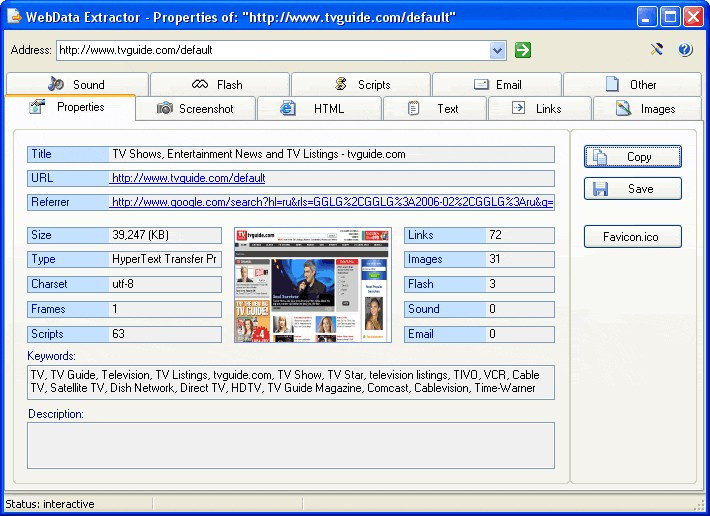This screenshot has height=516, width=710.
Task: Click the Size value 39,247 (KB)
Action: coord(140,235)
